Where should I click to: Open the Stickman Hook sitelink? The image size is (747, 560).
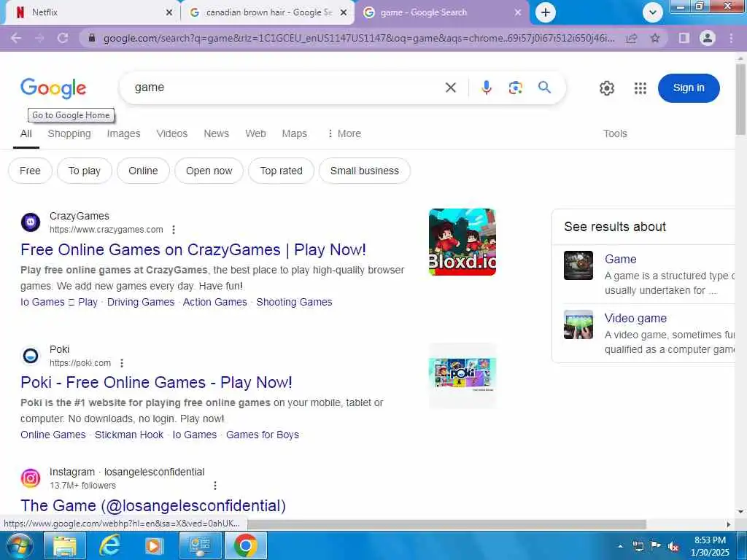pos(129,435)
